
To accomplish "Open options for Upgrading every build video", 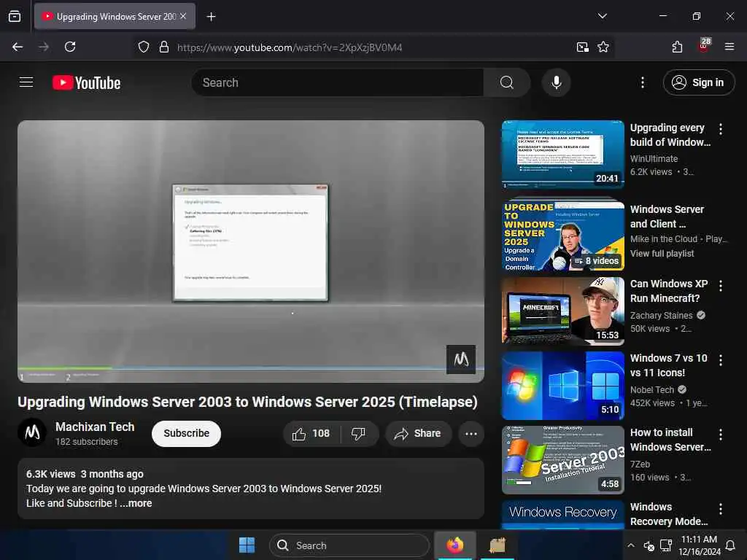I will pos(720,129).
